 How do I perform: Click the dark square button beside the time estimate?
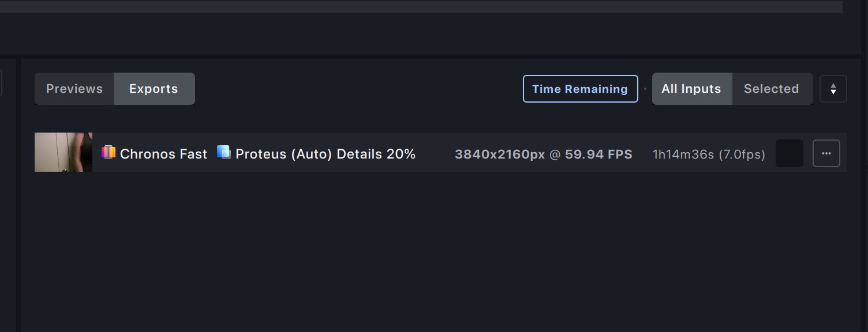click(789, 153)
